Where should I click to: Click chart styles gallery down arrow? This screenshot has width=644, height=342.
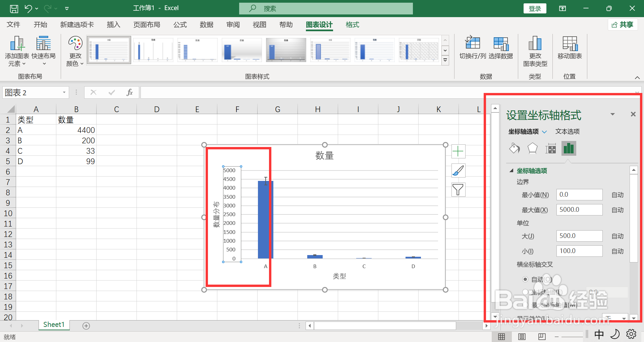pos(445,51)
